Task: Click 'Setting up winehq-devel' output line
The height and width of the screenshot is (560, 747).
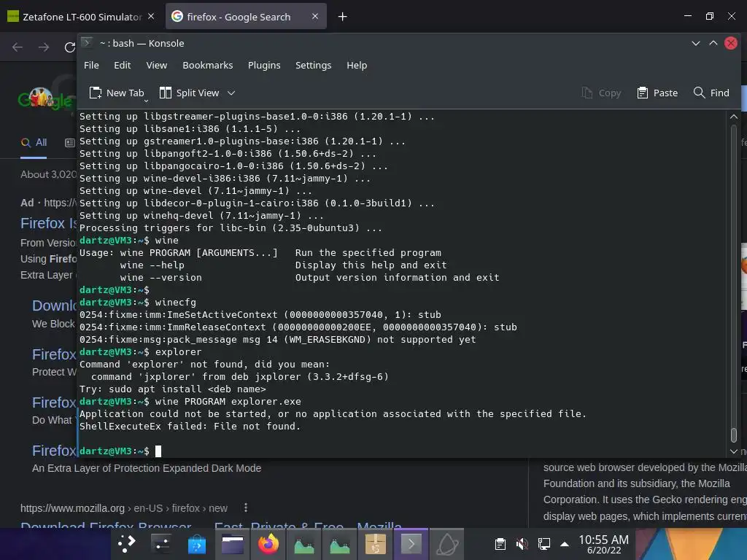Action: 201,216
